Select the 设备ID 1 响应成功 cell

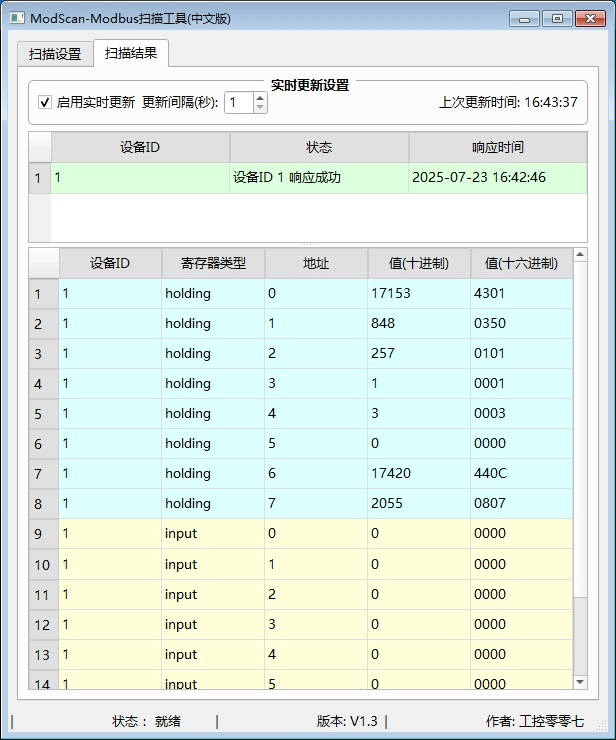319,178
